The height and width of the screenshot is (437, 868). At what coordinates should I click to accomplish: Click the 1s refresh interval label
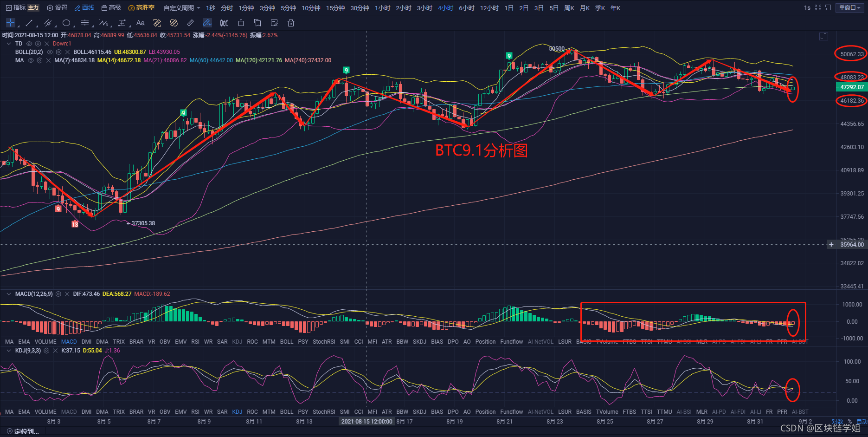[x=807, y=8]
